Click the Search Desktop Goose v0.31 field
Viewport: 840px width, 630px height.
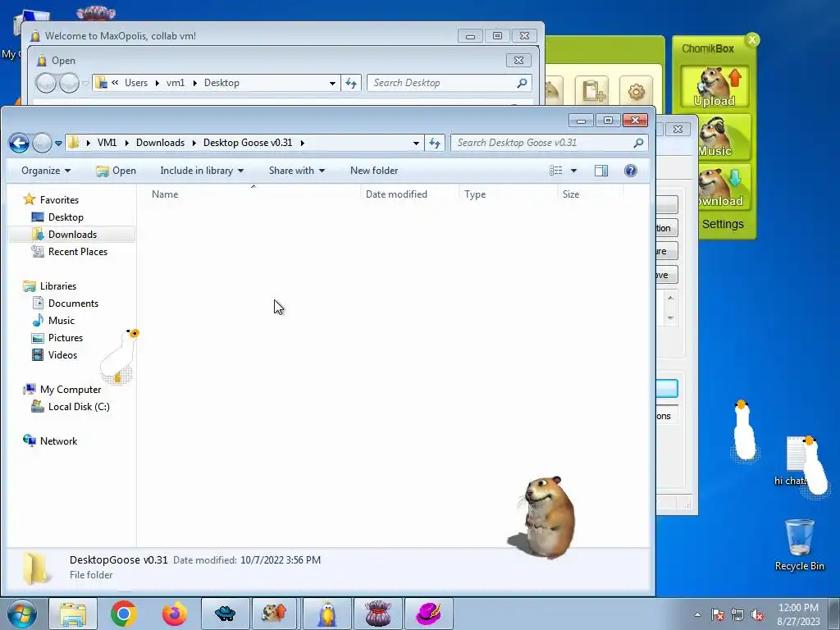point(549,143)
